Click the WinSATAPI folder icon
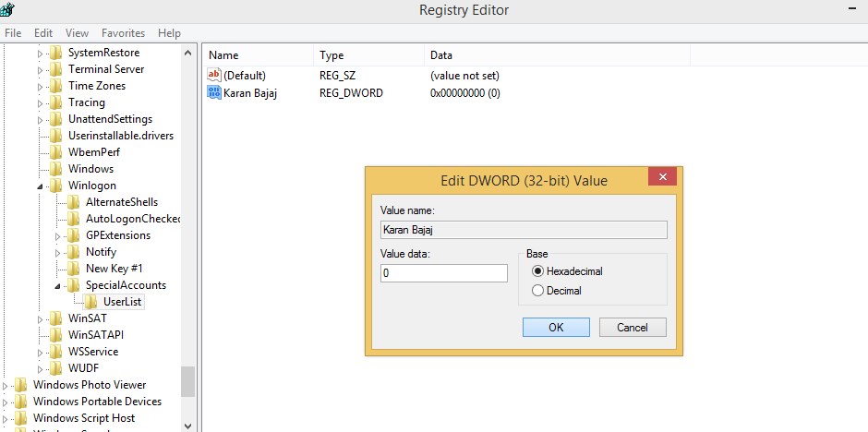The width and height of the screenshot is (868, 432). 55,335
